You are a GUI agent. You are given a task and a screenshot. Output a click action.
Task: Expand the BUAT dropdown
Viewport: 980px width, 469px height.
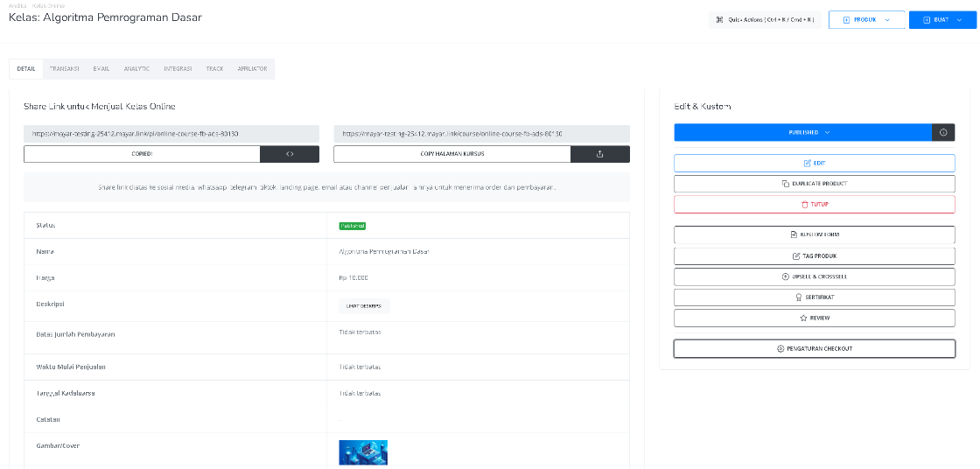(941, 20)
